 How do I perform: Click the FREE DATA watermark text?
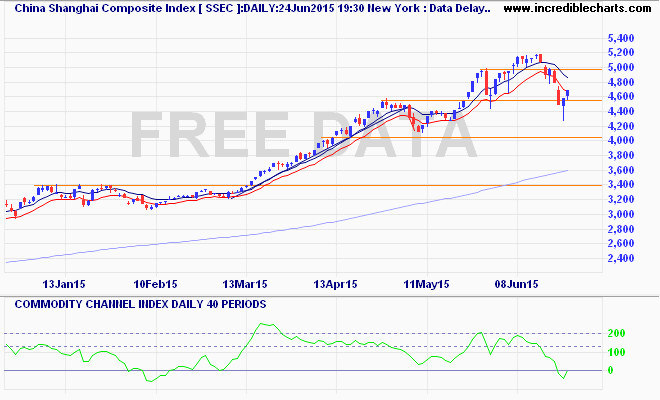click(x=300, y=135)
